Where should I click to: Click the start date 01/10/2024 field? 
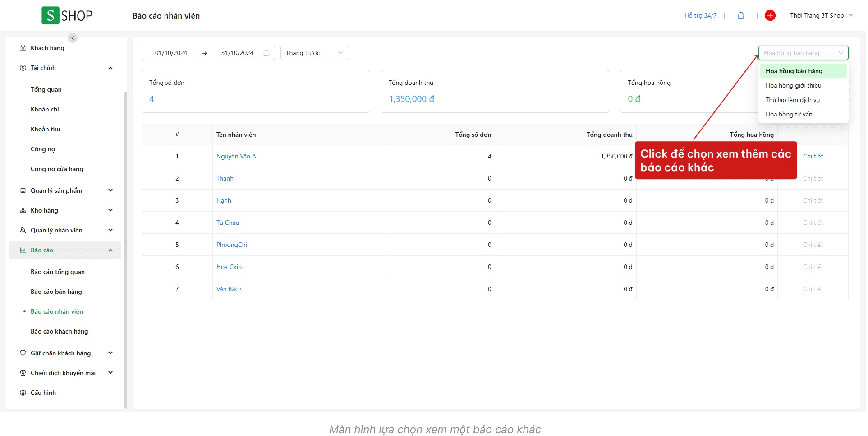pos(171,53)
